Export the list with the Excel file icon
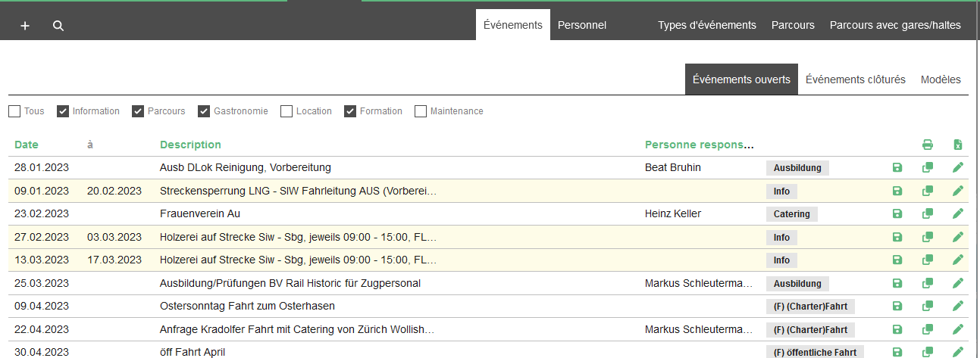The height and width of the screenshot is (358, 980). 957,145
